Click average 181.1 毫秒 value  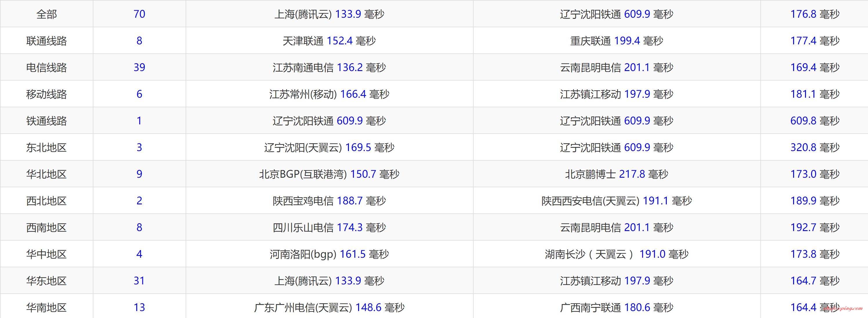[815, 94]
